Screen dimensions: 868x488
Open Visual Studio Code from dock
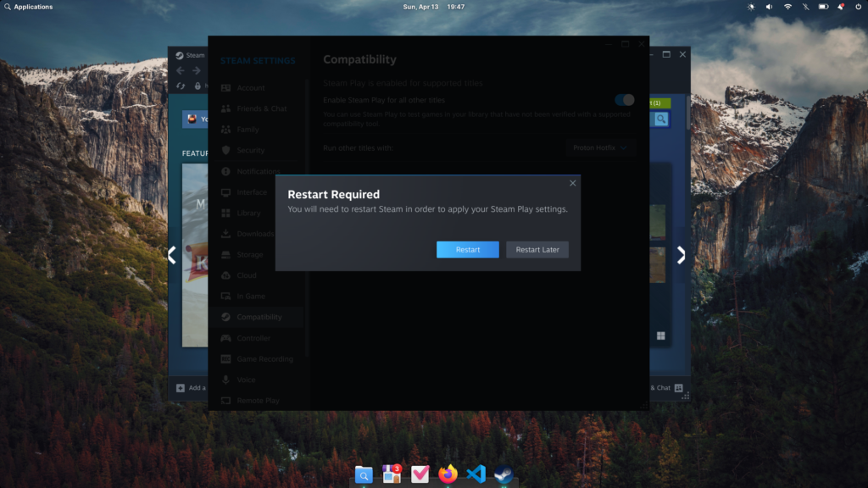(476, 474)
